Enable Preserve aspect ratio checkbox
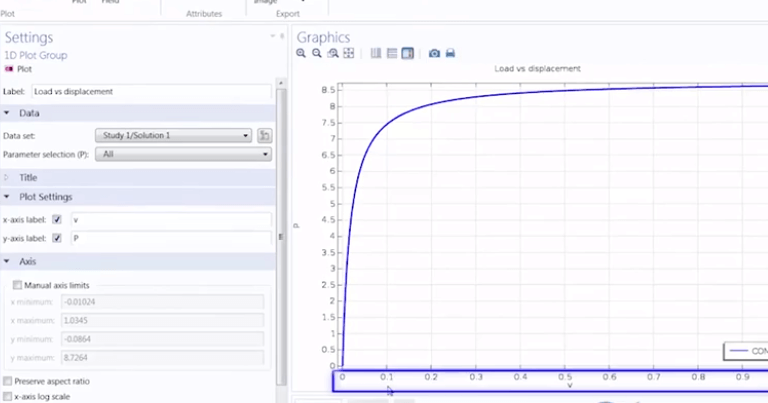 8,381
